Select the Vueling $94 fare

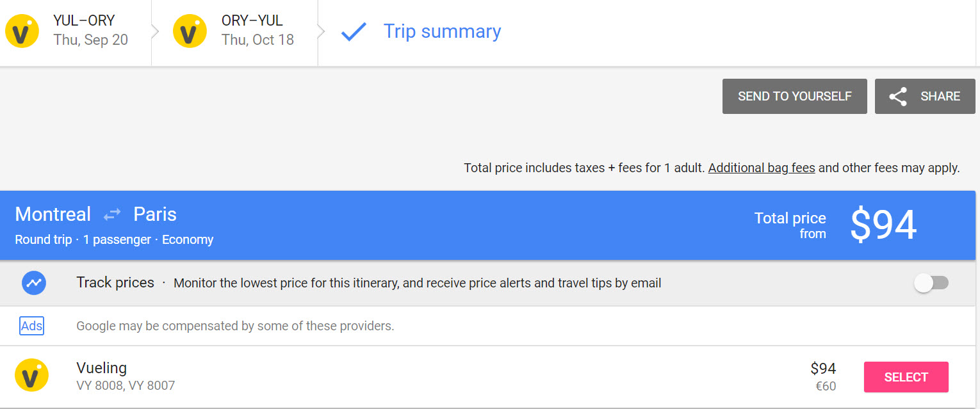coord(906,377)
